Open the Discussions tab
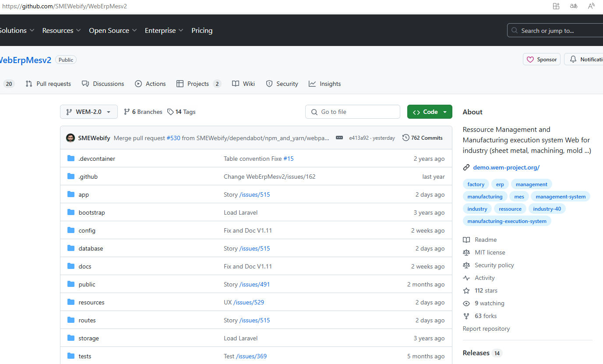603x364 pixels. tap(103, 84)
